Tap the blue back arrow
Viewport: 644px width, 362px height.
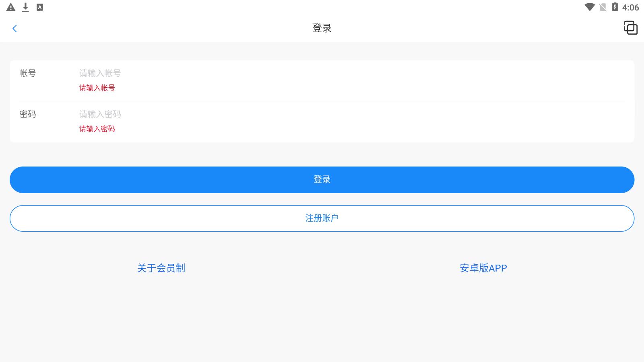pos(15,29)
